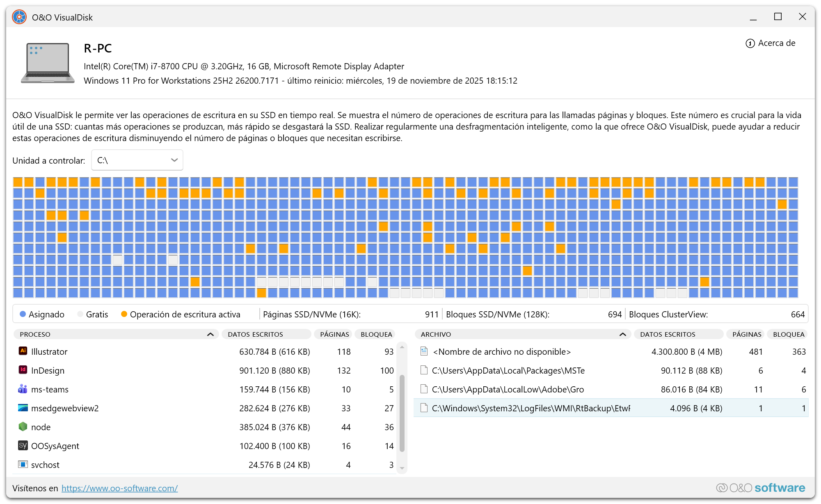This screenshot has width=821, height=504.
Task: Toggle sort arrow on ARCHIVO column
Action: click(622, 334)
